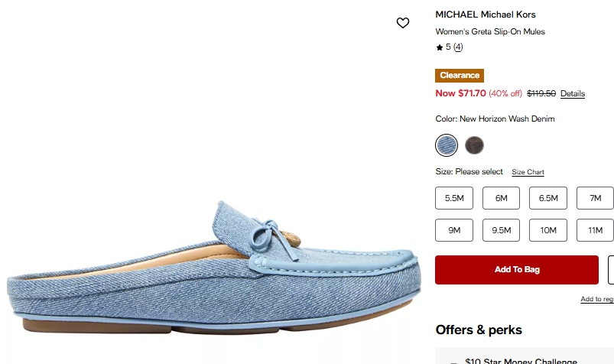Click the heart favorite icon
This screenshot has height=364, width=614.
[403, 23]
